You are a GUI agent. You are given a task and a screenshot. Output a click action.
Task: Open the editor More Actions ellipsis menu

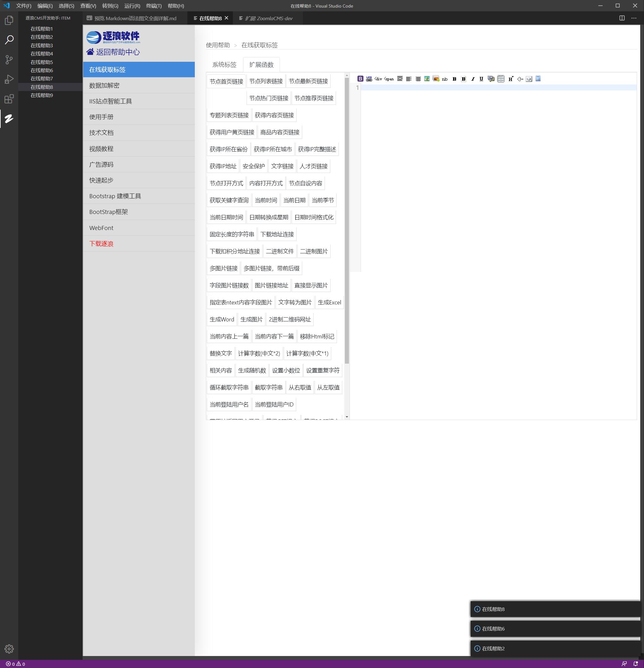[x=634, y=18]
